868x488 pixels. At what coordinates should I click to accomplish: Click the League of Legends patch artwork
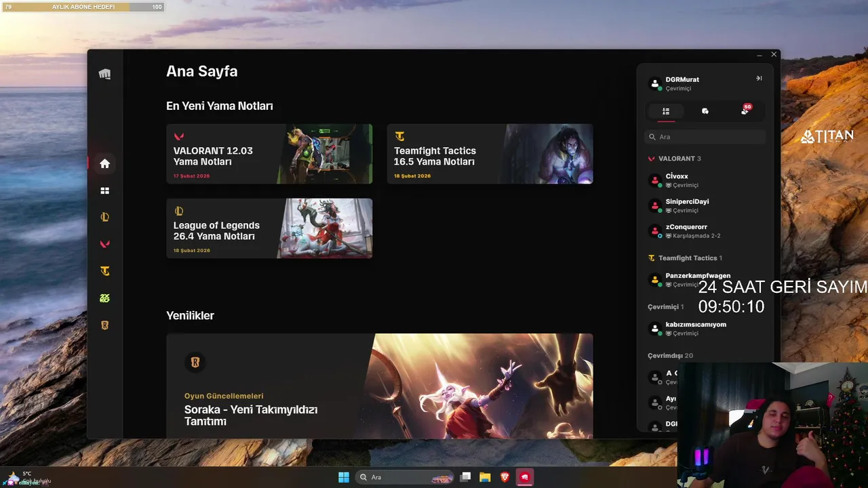click(x=325, y=228)
